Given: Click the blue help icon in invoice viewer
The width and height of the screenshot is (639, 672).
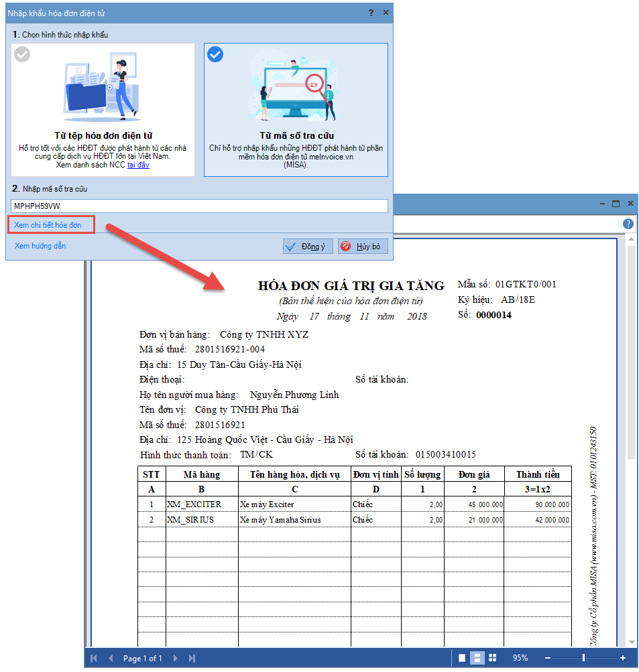Looking at the screenshot, I should 628,224.
